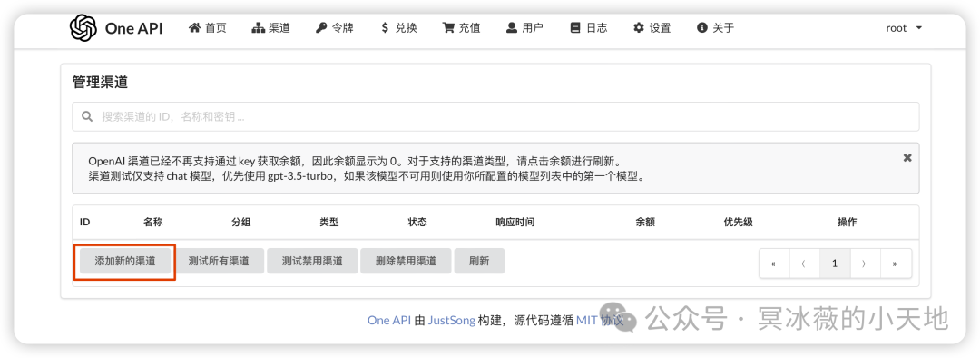Go to the 用户 users page
The width and height of the screenshot is (980, 358).
(524, 27)
